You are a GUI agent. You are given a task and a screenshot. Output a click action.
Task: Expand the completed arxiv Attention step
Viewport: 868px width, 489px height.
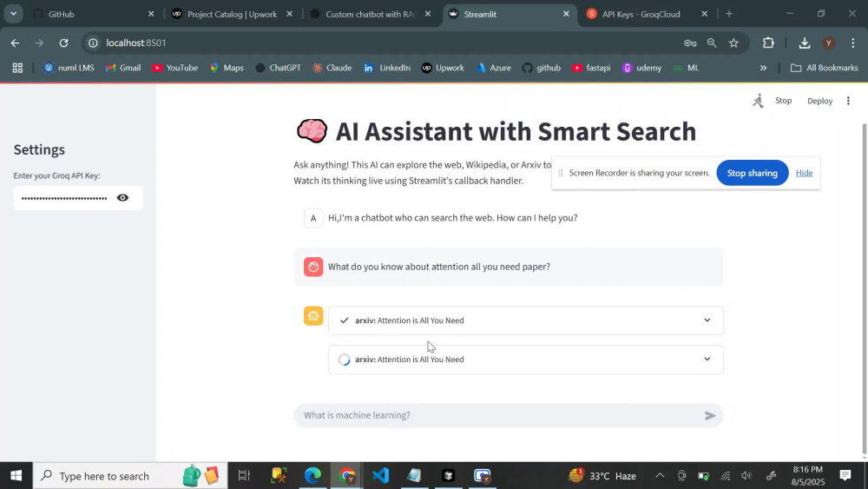(525, 320)
